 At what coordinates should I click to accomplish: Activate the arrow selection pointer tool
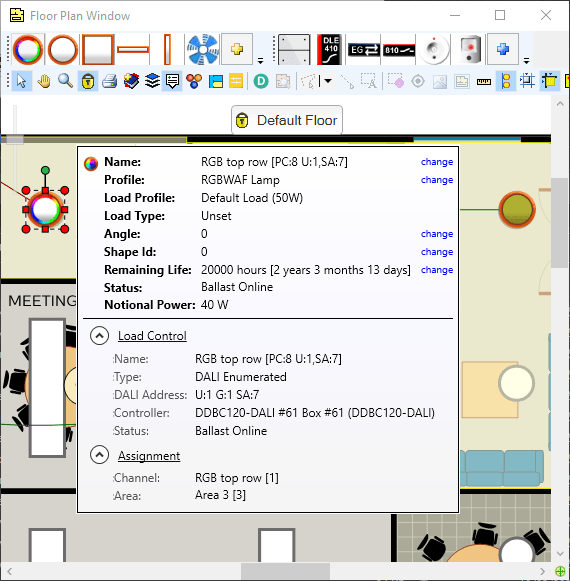(21, 81)
